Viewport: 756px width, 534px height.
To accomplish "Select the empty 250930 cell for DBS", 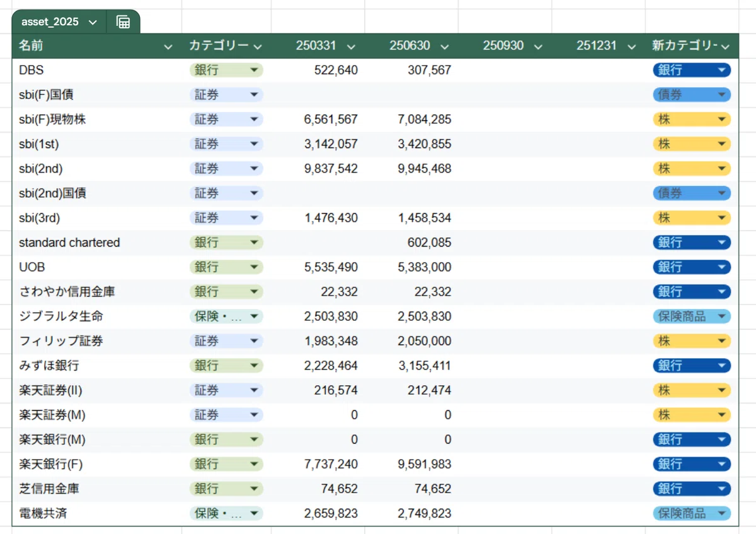I will pos(505,70).
